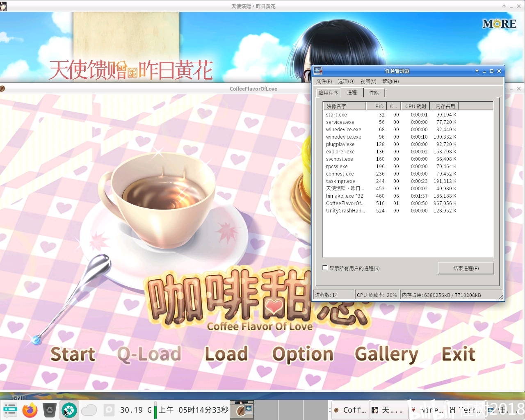The width and height of the screenshot is (525, 420).
Task: Switch to Coff... taskbar window button
Action: [x=350, y=410]
